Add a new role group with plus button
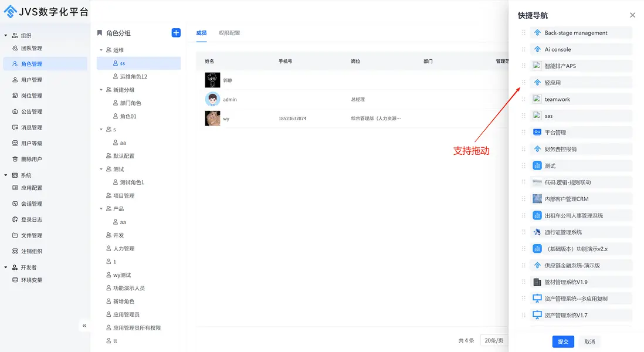 coord(176,33)
